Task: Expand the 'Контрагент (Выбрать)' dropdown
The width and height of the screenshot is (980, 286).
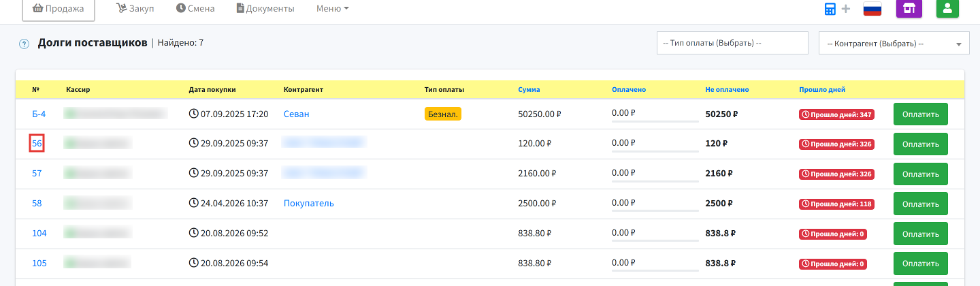Action: coord(894,43)
